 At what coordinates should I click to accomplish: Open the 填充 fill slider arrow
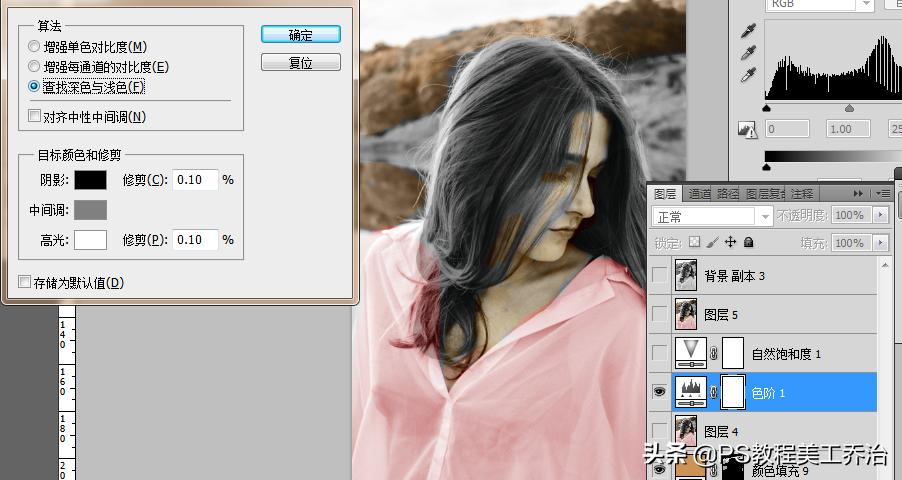[x=881, y=243]
